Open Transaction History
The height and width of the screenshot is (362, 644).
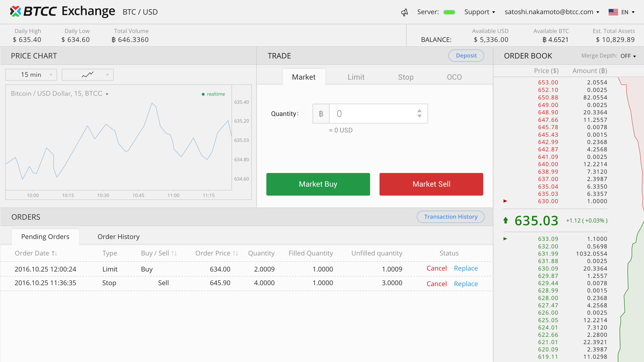click(x=450, y=217)
